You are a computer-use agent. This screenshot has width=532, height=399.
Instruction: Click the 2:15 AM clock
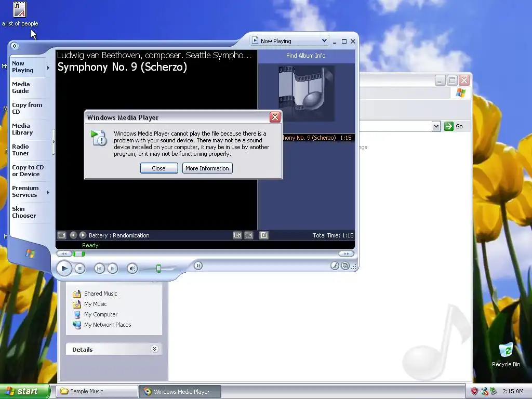(x=513, y=392)
